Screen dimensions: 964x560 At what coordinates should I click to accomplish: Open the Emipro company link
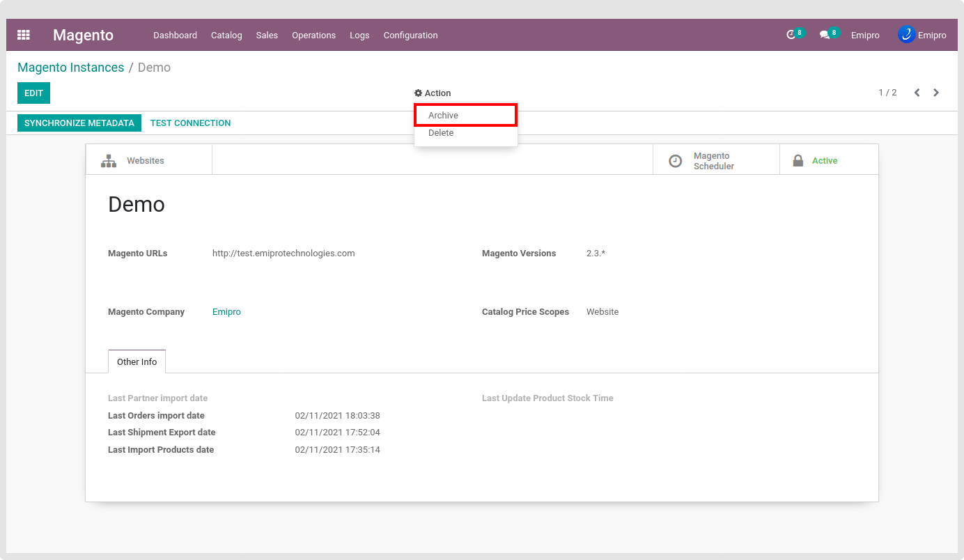point(226,312)
